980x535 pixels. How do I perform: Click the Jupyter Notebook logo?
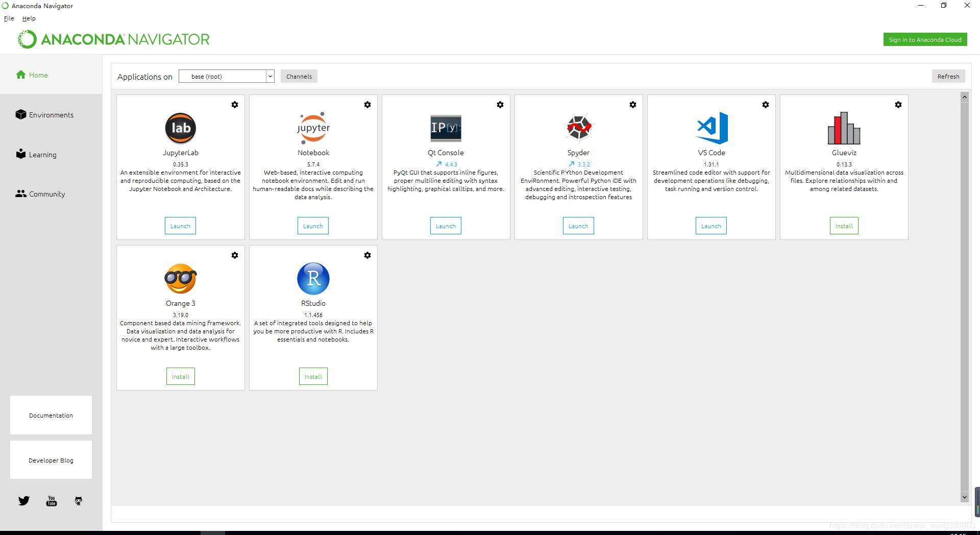point(313,128)
